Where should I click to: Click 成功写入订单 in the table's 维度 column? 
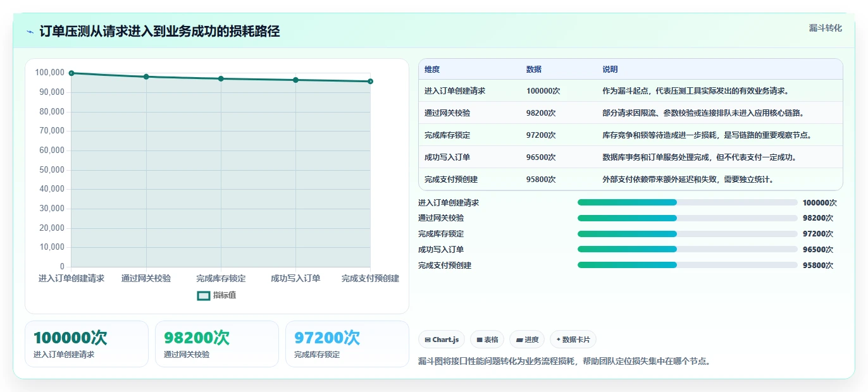(x=447, y=157)
